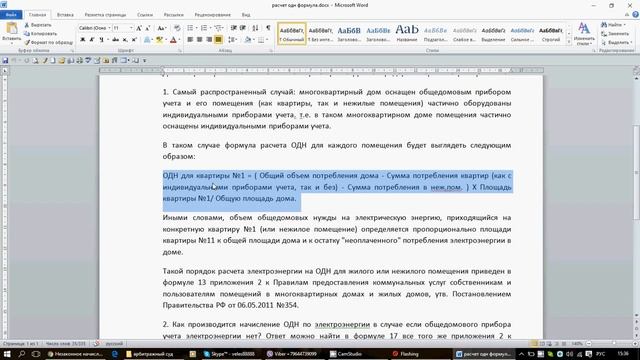
Task: Open the Выделить selection menu
Action: [x=616, y=42]
